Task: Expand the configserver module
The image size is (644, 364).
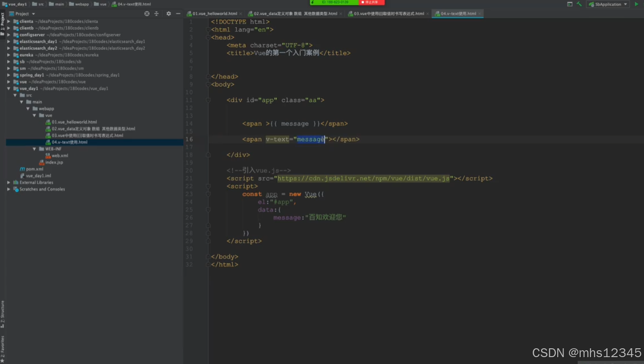Action: coord(9,35)
